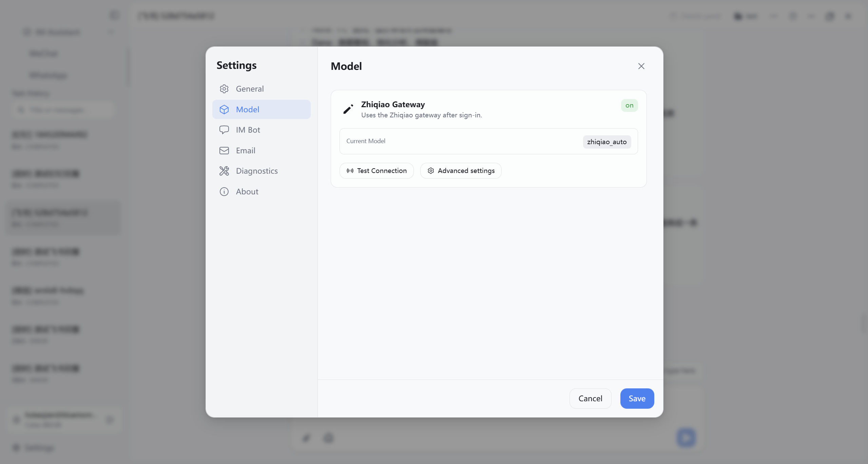Click the gateway description text
This screenshot has height=464, width=868.
tap(421, 115)
